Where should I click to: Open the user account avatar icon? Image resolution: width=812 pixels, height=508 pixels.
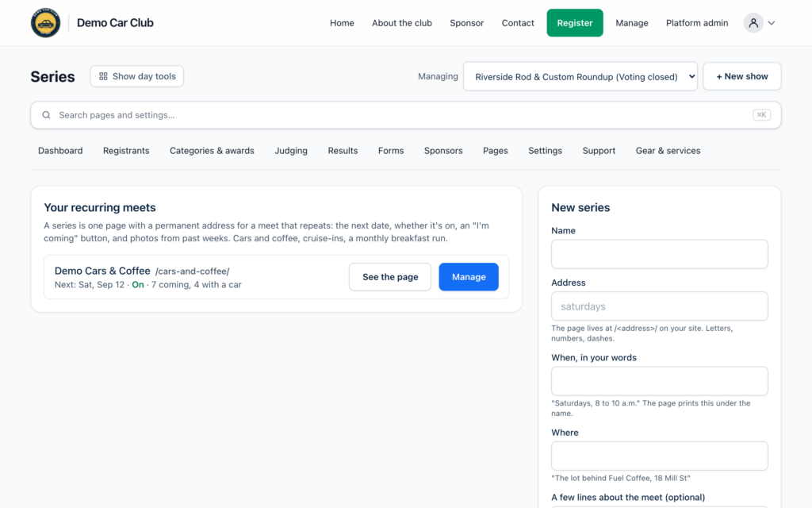753,23
